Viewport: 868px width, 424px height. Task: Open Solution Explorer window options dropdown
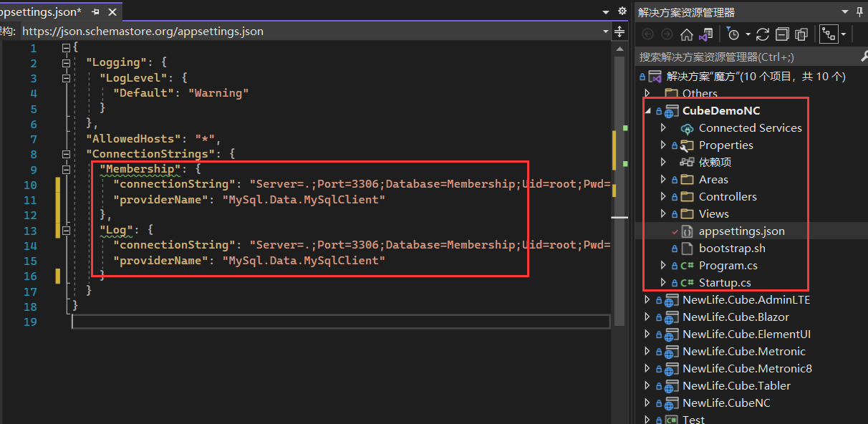pyautogui.click(x=847, y=11)
